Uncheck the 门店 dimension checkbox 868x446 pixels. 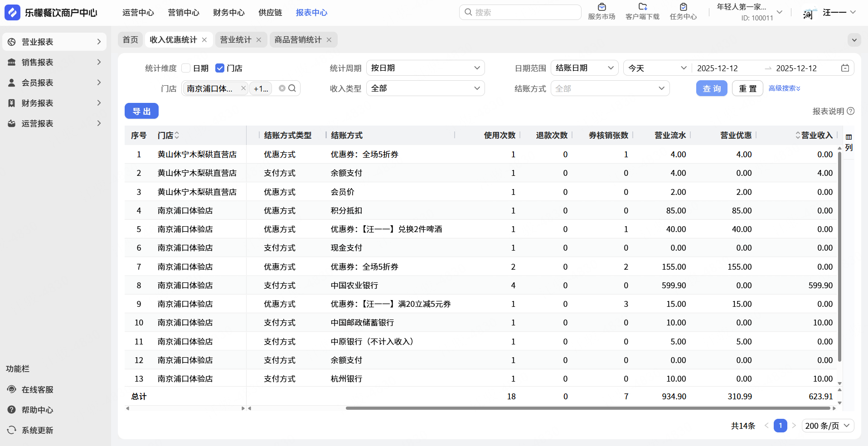pyautogui.click(x=220, y=68)
